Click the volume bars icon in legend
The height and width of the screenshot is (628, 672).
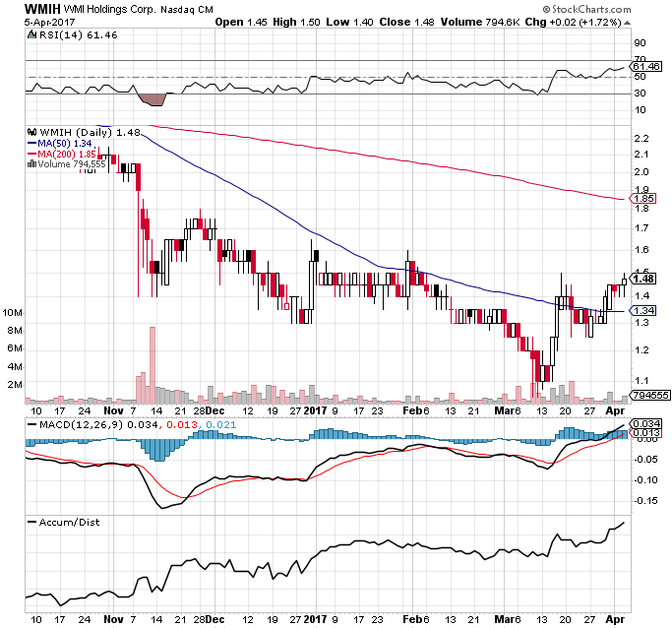[x=31, y=163]
